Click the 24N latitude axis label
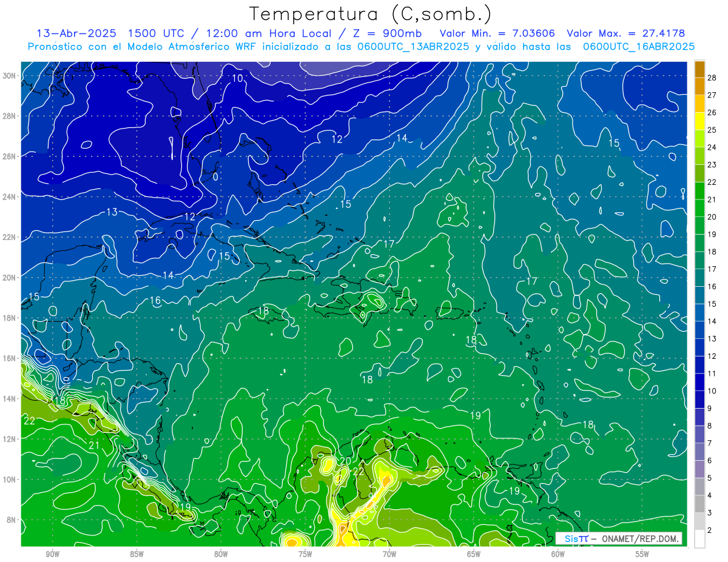This screenshot has width=728, height=562. click(10, 197)
